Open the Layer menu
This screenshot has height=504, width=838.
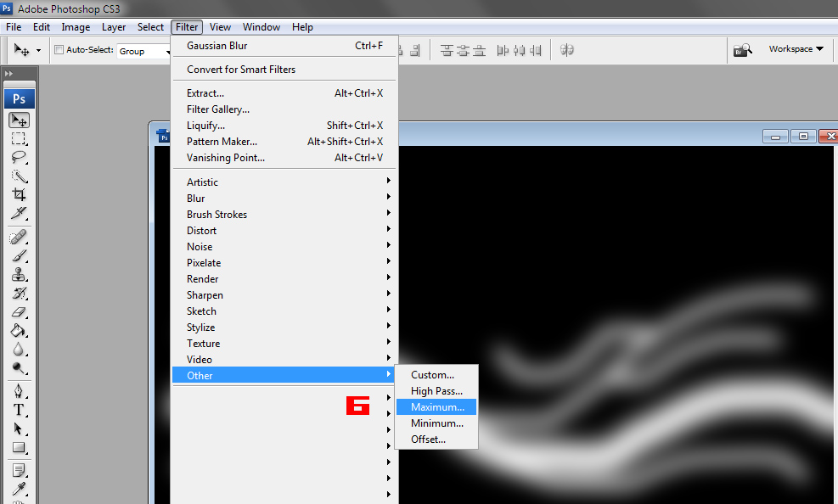click(x=114, y=27)
